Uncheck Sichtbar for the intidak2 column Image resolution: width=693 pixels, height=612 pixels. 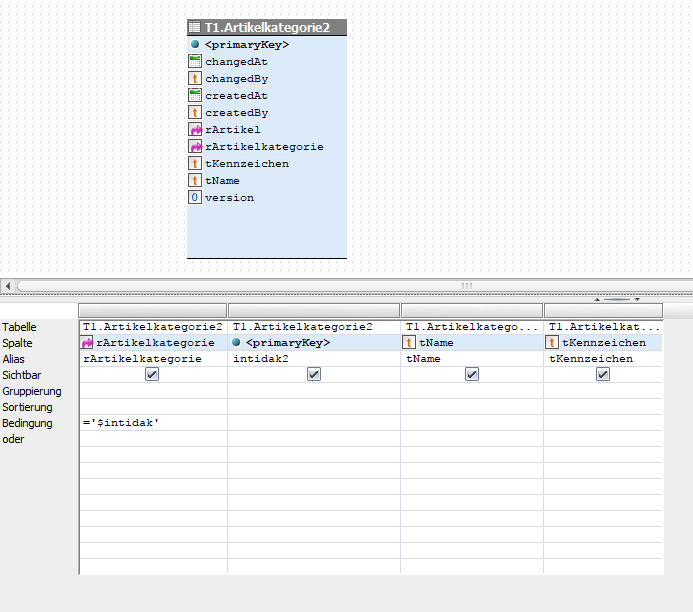314,374
